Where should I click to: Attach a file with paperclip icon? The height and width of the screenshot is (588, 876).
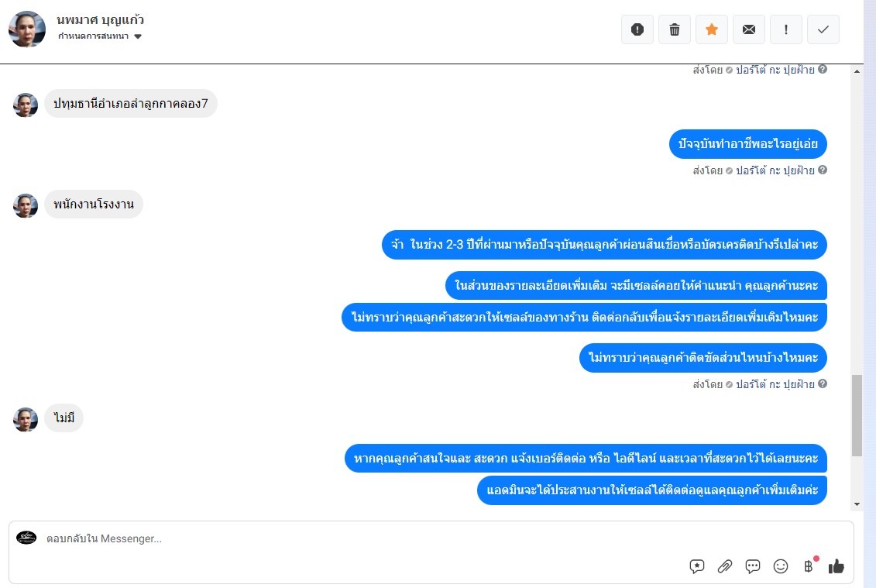click(725, 566)
